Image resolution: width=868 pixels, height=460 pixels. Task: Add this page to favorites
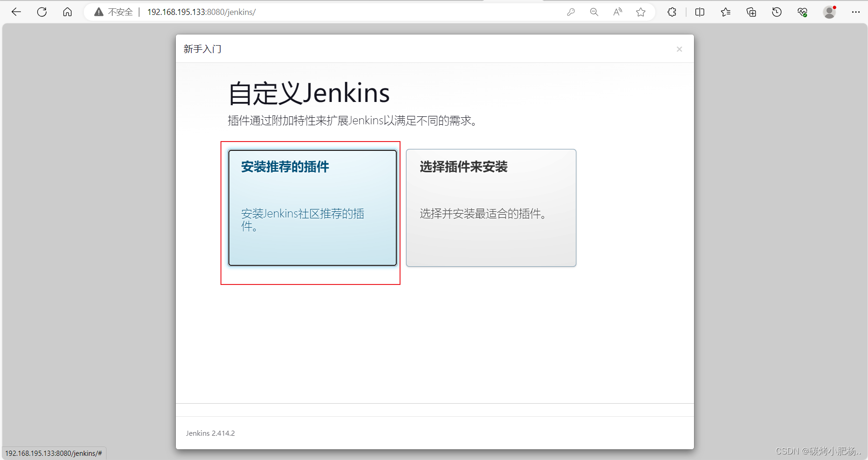pos(641,12)
